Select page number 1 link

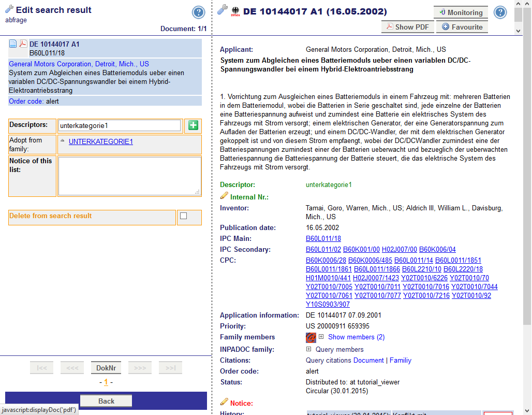point(106,382)
